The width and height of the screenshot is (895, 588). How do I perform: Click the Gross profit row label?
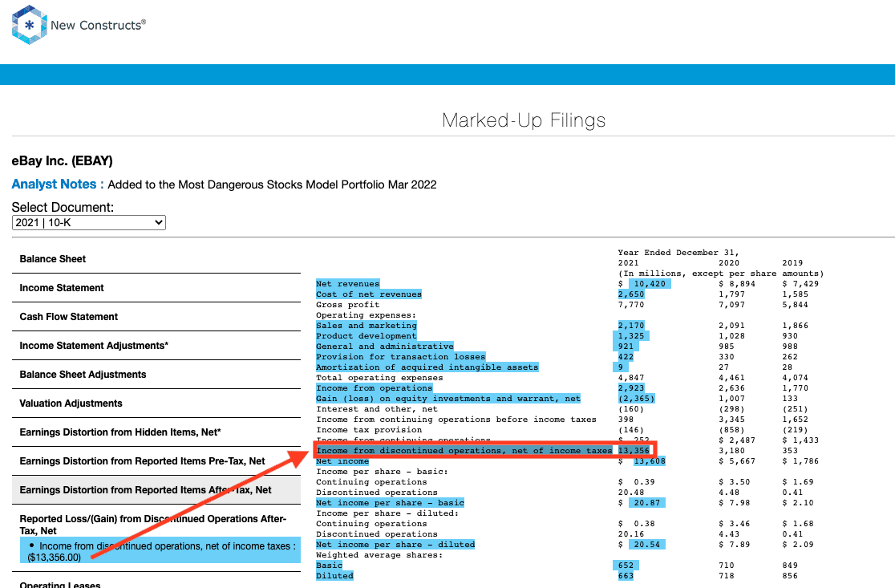(x=347, y=304)
